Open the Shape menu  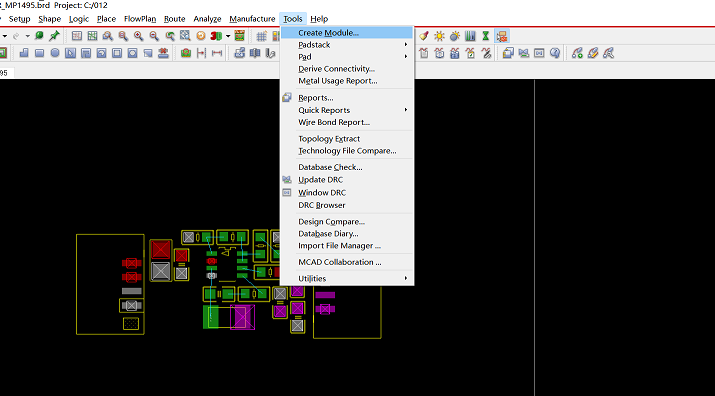(50, 19)
